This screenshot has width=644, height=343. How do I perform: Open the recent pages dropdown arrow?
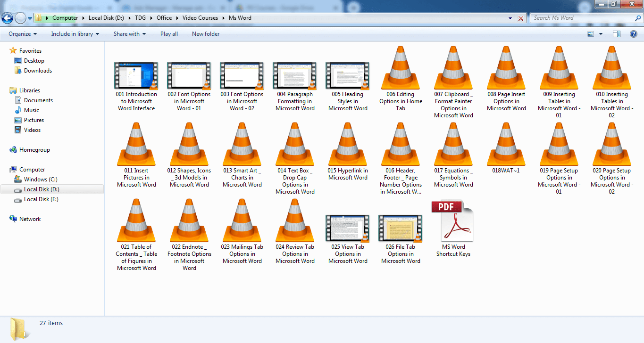(x=30, y=18)
